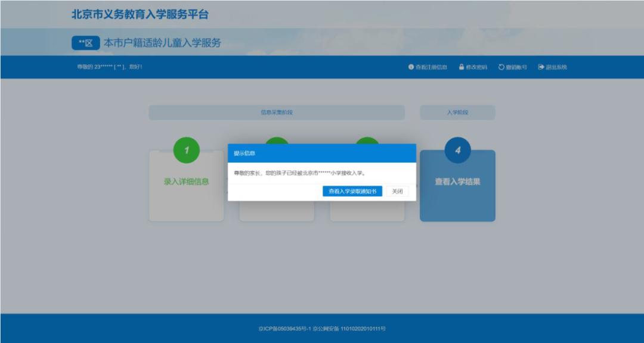This screenshot has height=343, width=644.
Task: Open 查看注册信息 in top navigation
Action: pos(432,67)
